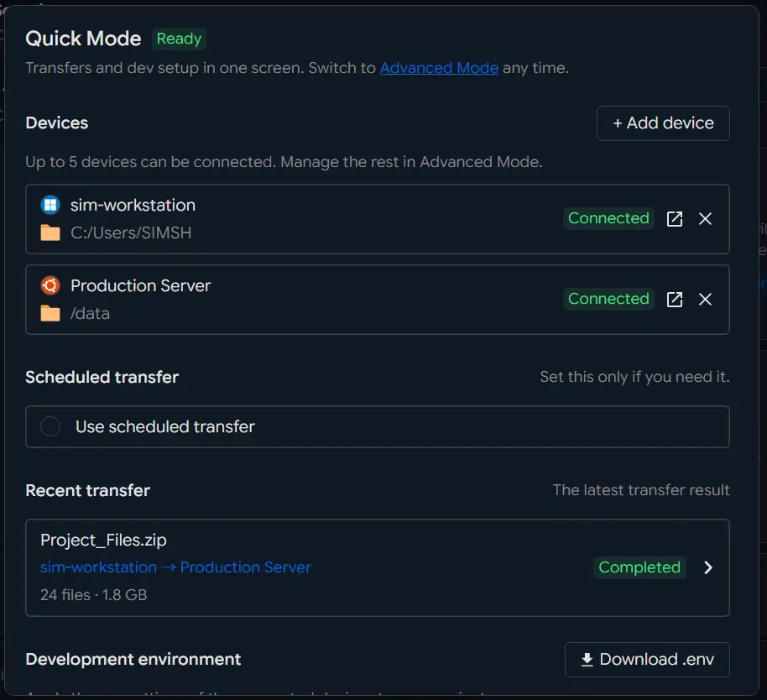
Task: Click the Windows logo icon beside sim-workstation
Action: pyautogui.click(x=50, y=205)
